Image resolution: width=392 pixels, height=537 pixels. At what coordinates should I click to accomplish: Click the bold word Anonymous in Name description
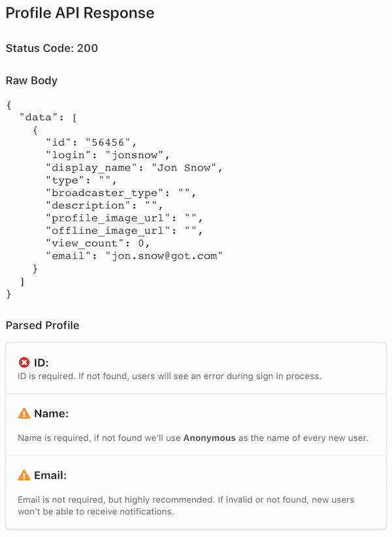209,438
